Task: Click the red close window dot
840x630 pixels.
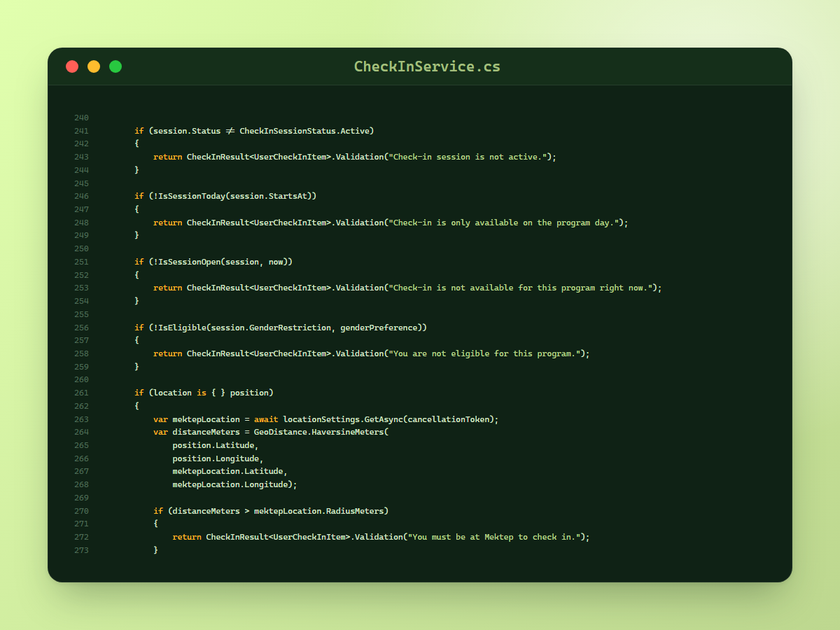Action: click(72, 66)
